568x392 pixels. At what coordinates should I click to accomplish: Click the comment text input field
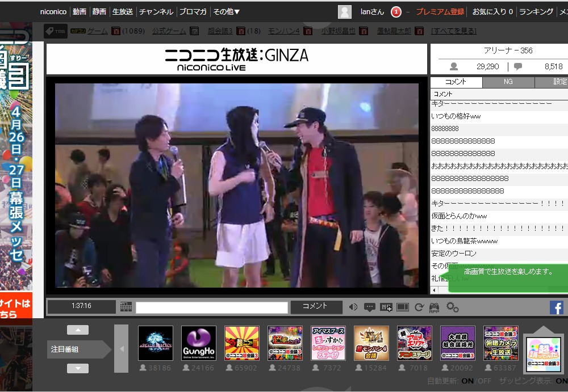coord(211,307)
